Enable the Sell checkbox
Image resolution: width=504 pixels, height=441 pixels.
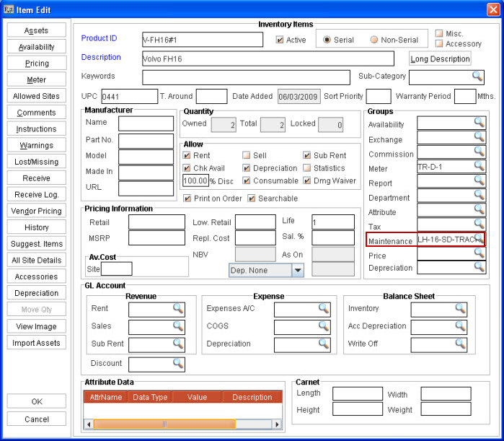(247, 155)
